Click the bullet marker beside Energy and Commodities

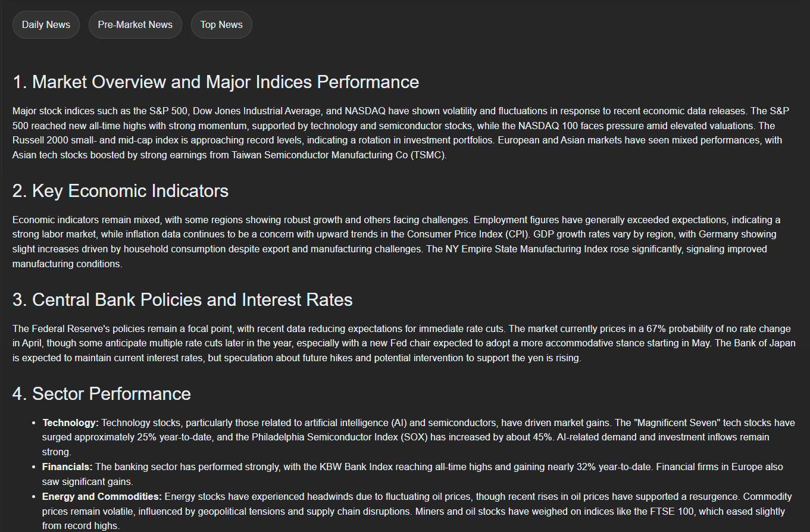(33, 497)
